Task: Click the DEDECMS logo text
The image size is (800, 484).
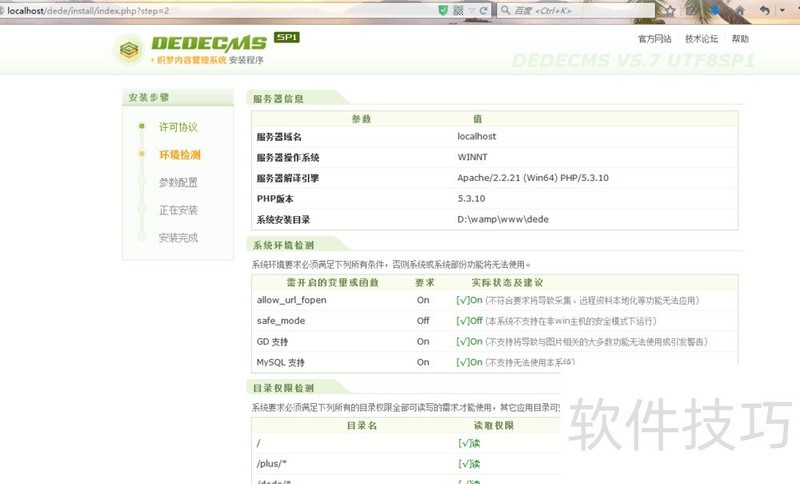Action: [x=209, y=43]
